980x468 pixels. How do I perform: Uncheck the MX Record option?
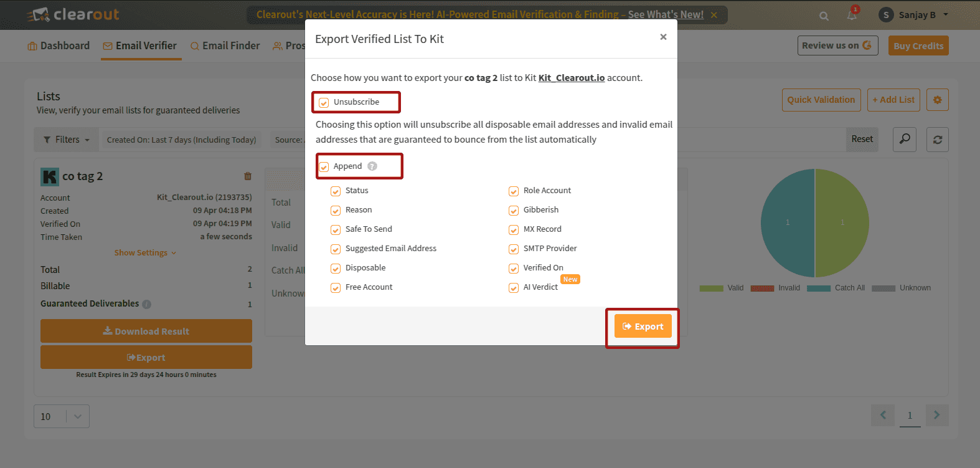(x=514, y=230)
